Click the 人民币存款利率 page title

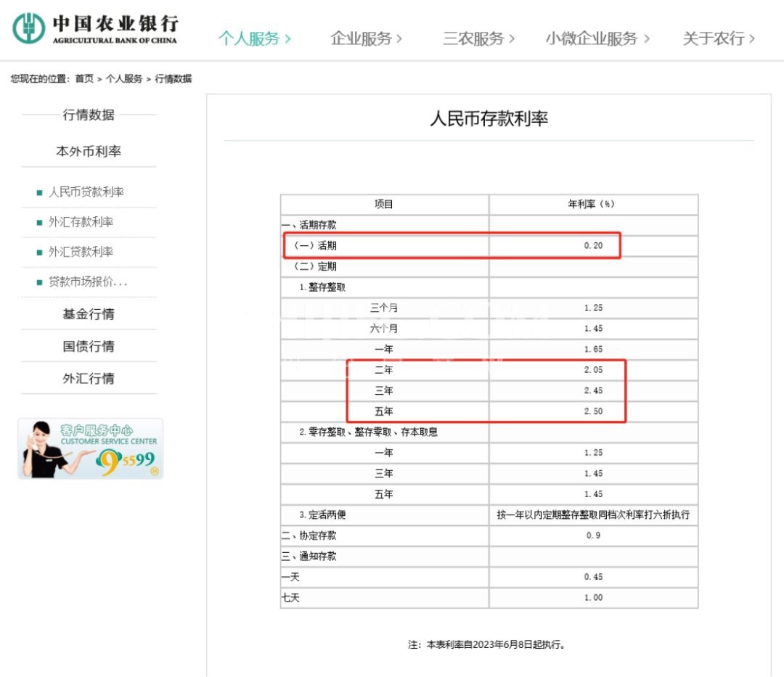coord(489,119)
